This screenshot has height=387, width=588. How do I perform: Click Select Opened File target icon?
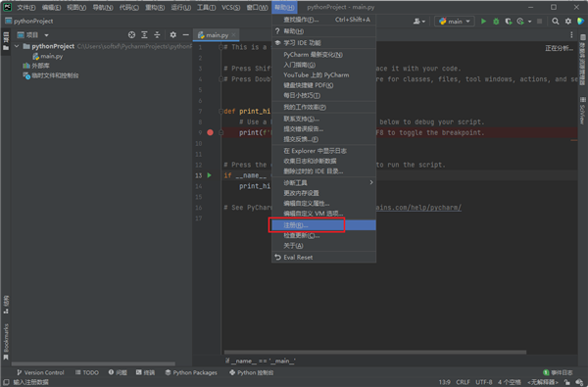[x=131, y=35]
